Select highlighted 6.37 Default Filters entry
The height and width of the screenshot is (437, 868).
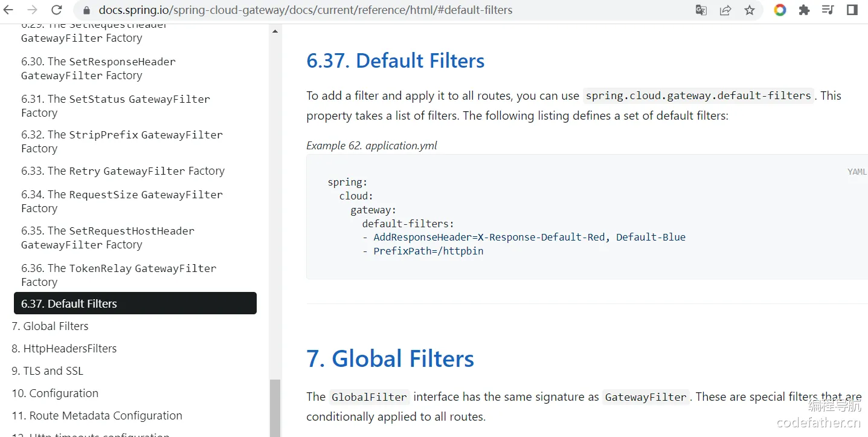click(135, 303)
